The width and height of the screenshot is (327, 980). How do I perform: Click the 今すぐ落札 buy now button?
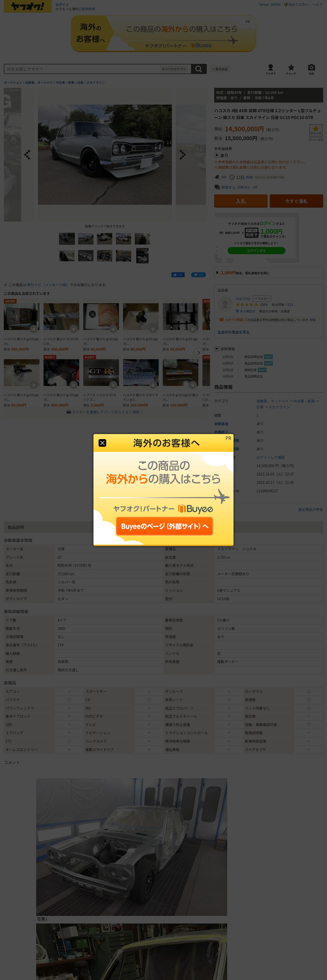[296, 201]
